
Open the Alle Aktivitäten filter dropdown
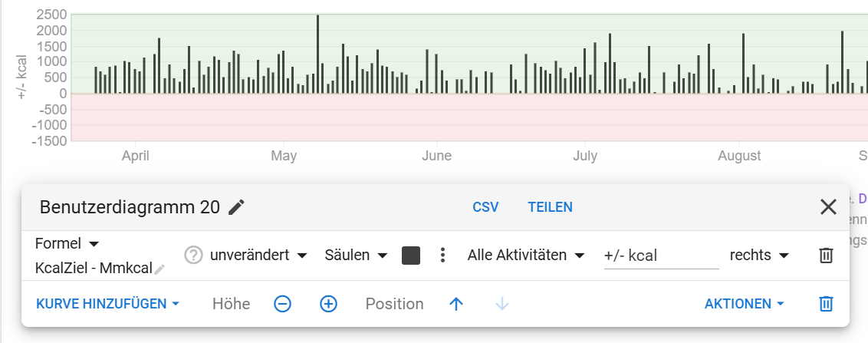(526, 256)
